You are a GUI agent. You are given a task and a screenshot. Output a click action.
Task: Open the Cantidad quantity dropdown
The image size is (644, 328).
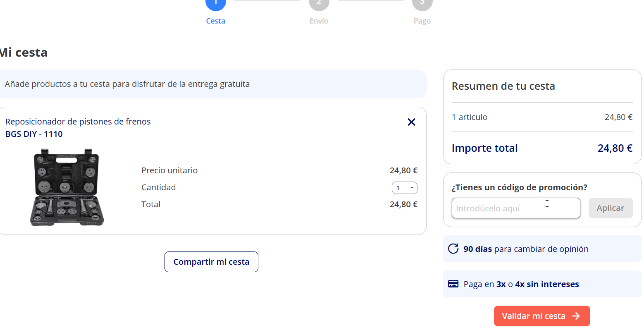pyautogui.click(x=404, y=188)
